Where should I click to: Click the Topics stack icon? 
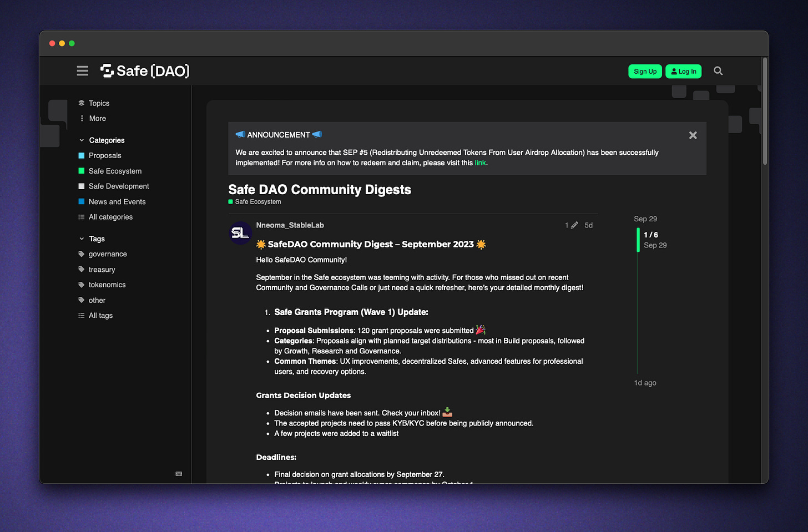click(x=82, y=103)
